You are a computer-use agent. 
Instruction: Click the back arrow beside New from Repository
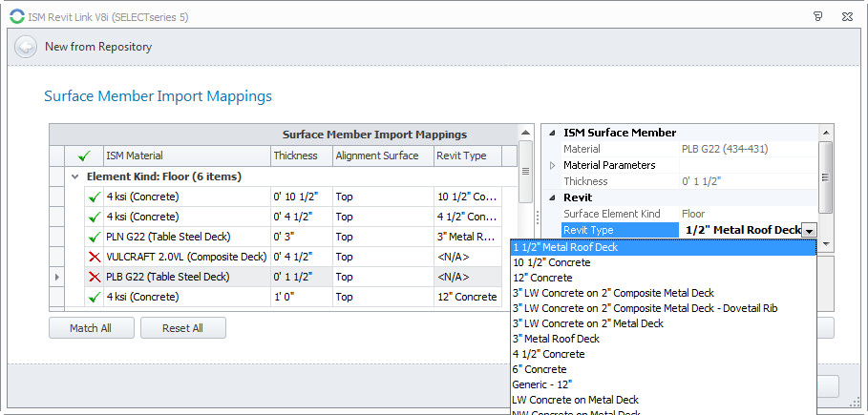tap(26, 47)
